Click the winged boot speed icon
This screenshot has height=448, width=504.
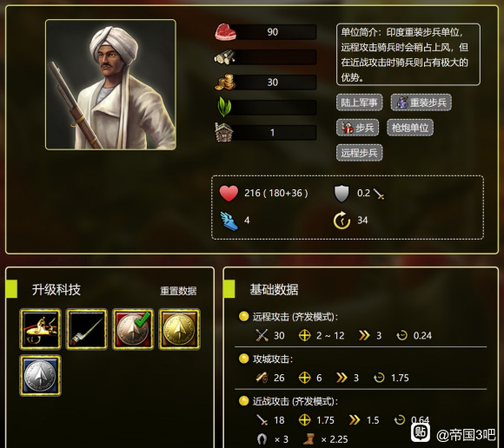229,221
